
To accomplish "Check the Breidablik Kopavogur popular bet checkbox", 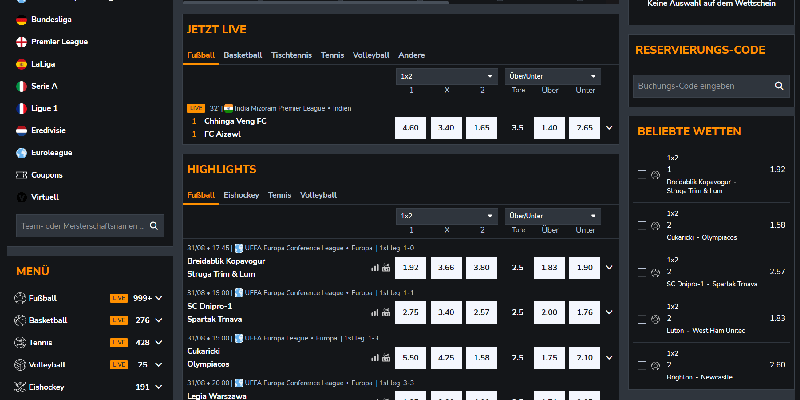I will pos(642,173).
